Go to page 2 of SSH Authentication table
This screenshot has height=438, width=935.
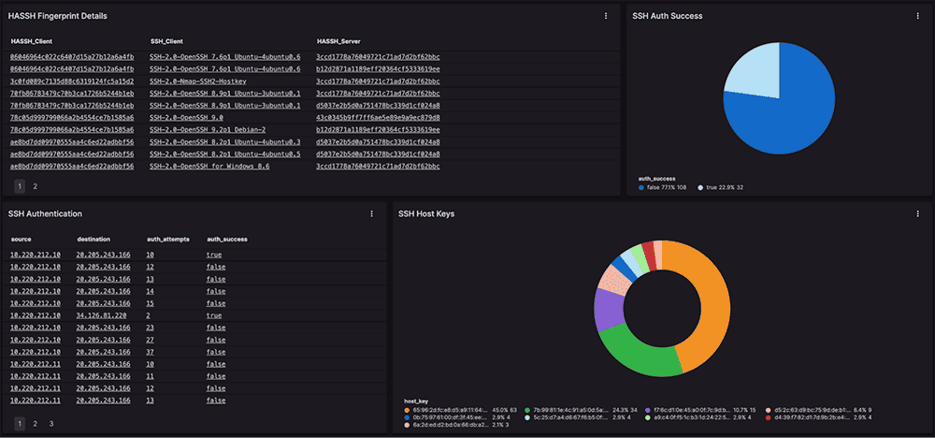click(35, 423)
